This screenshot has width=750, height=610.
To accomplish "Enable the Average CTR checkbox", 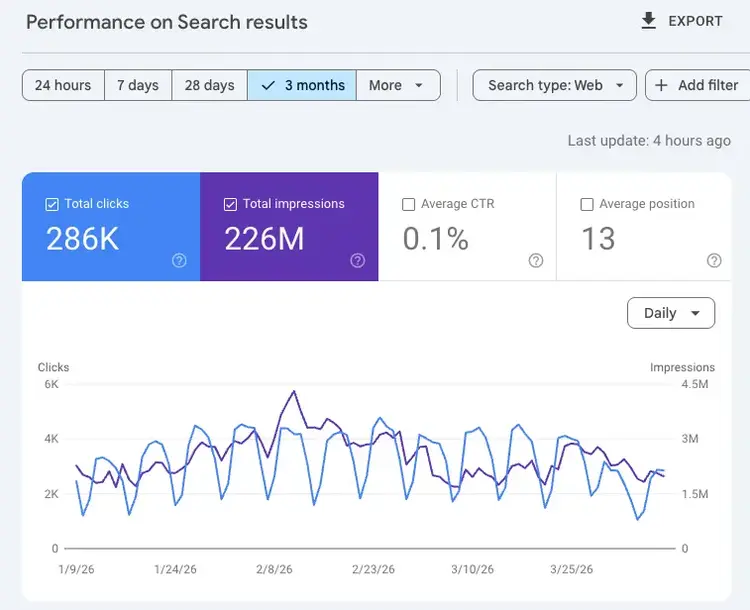I will tap(408, 204).
